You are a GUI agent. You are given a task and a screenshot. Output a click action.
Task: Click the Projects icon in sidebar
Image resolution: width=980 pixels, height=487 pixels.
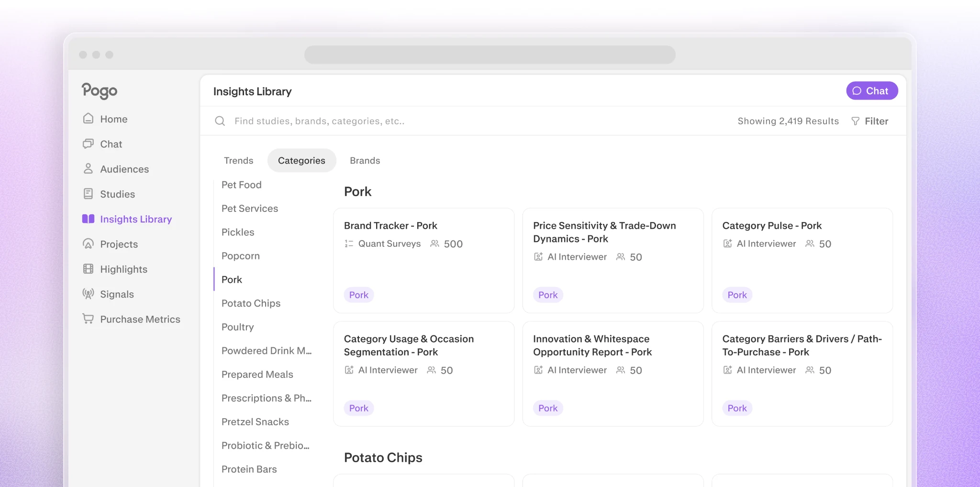[x=88, y=244]
